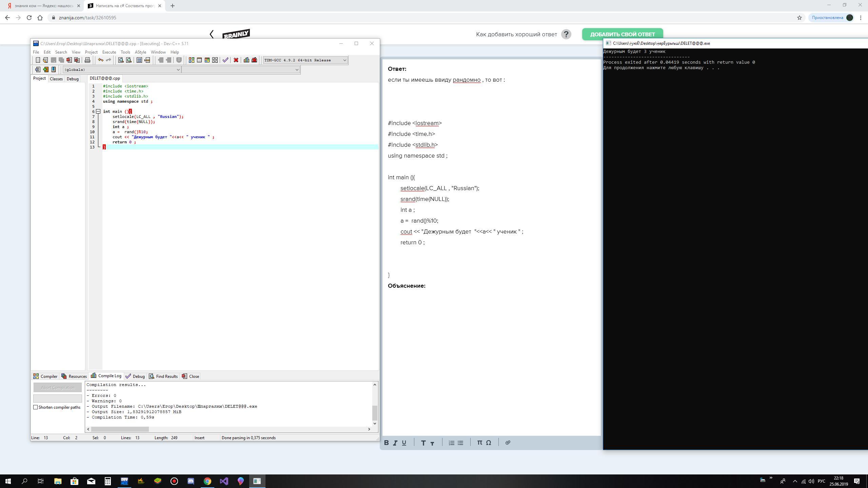This screenshot has height=488, width=868.
Task: Insert Omega symbol in answer editor
Action: click(489, 443)
